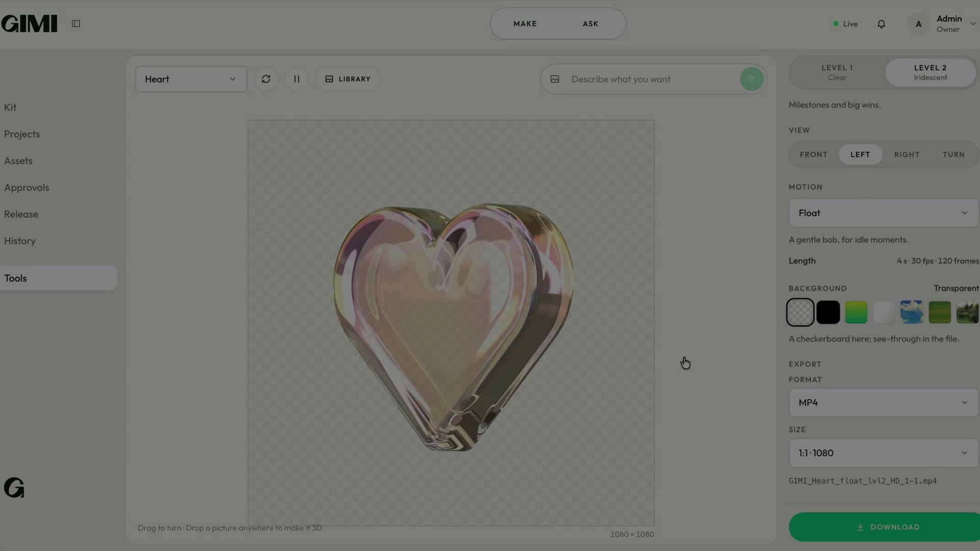Click the G badge in the sidebar
Viewport: 980px width, 551px height.
(14, 488)
